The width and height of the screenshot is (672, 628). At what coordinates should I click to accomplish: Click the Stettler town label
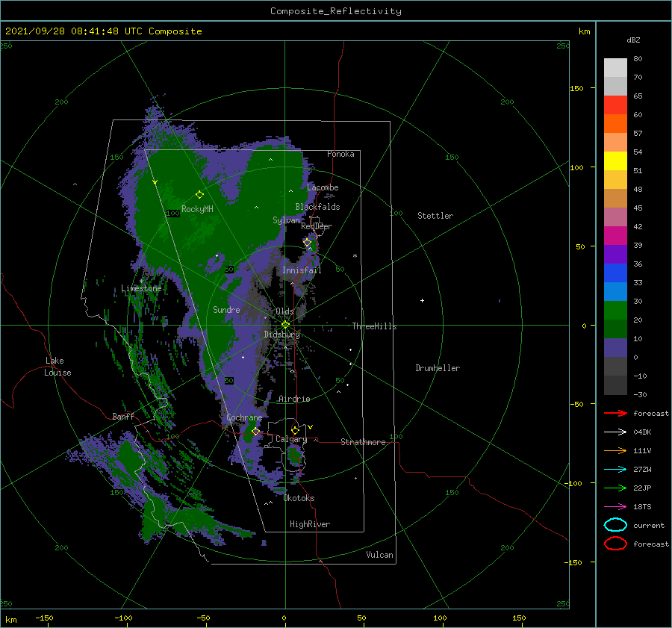[435, 216]
